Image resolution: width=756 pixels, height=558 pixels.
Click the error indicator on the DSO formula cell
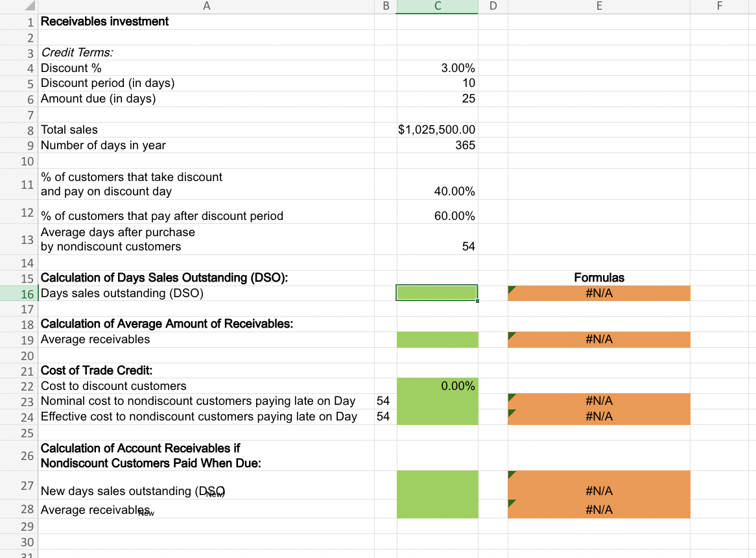coord(511,288)
